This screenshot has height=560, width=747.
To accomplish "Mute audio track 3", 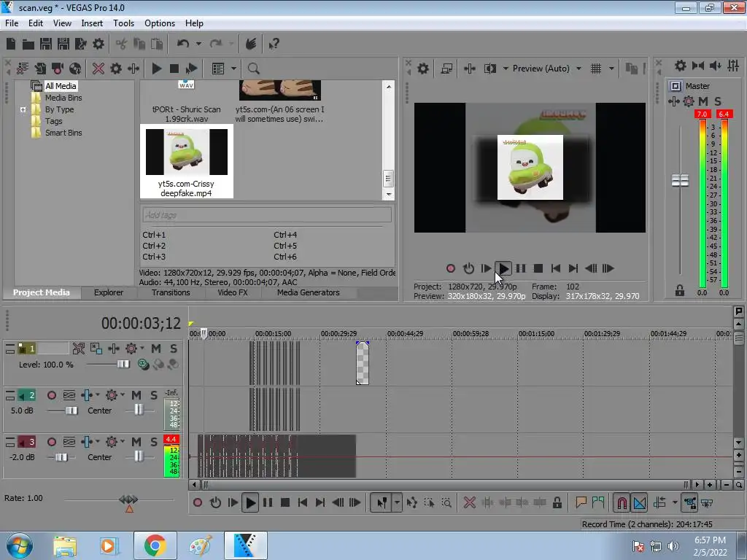I will [x=136, y=442].
